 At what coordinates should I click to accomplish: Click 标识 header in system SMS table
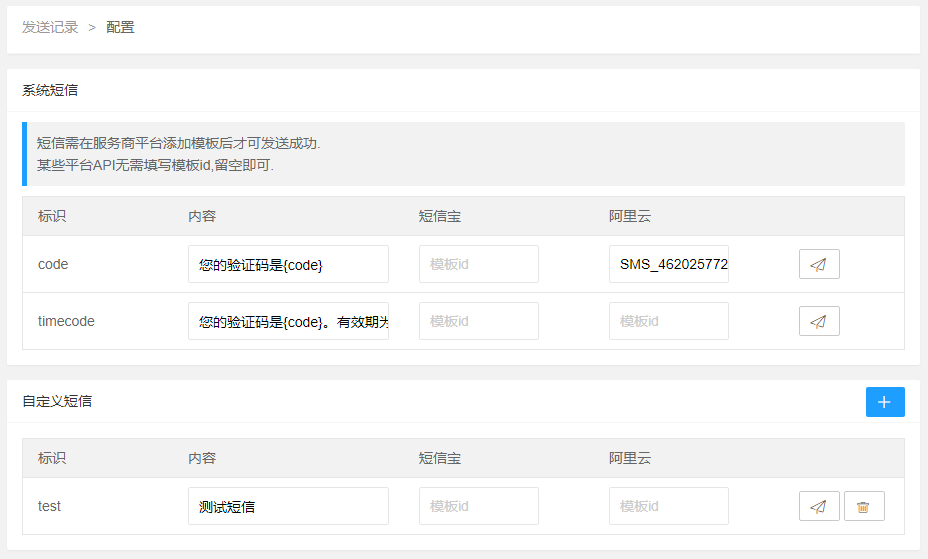[x=52, y=216]
